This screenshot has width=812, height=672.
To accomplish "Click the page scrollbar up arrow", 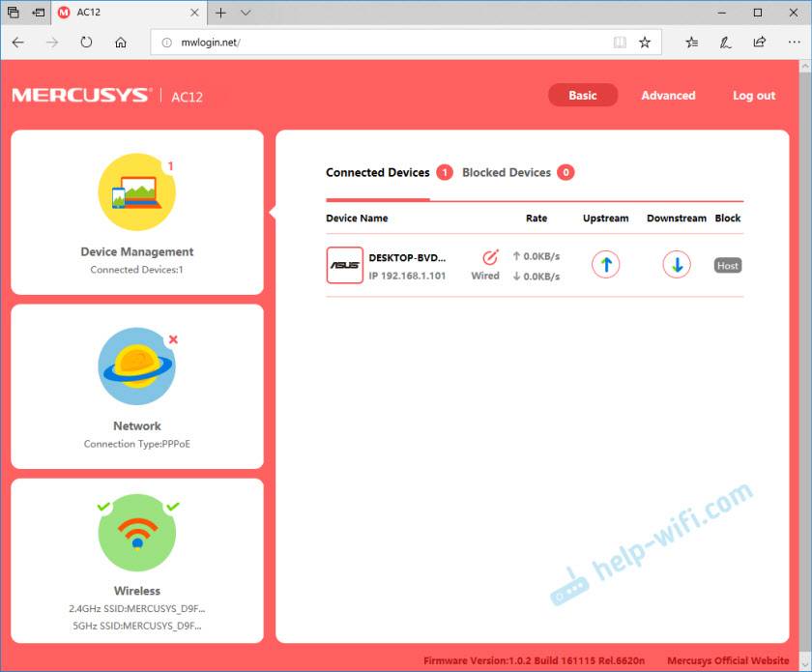I will pos(805,67).
